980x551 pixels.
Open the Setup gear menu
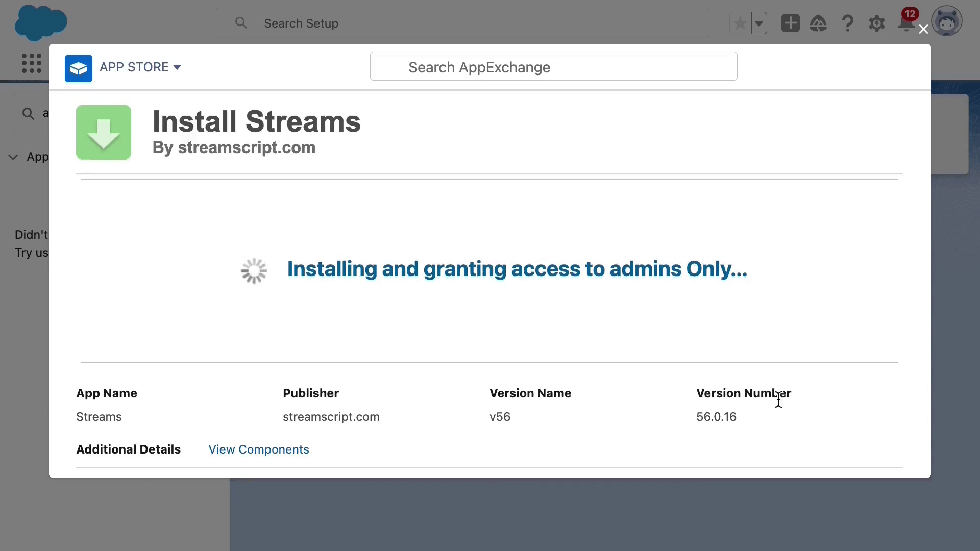click(877, 23)
